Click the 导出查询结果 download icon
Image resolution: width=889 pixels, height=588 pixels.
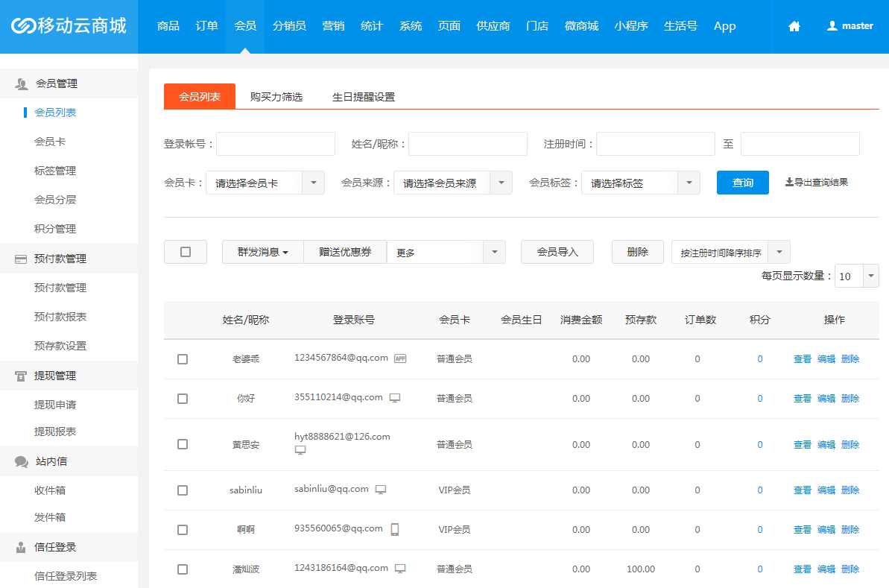coord(789,182)
